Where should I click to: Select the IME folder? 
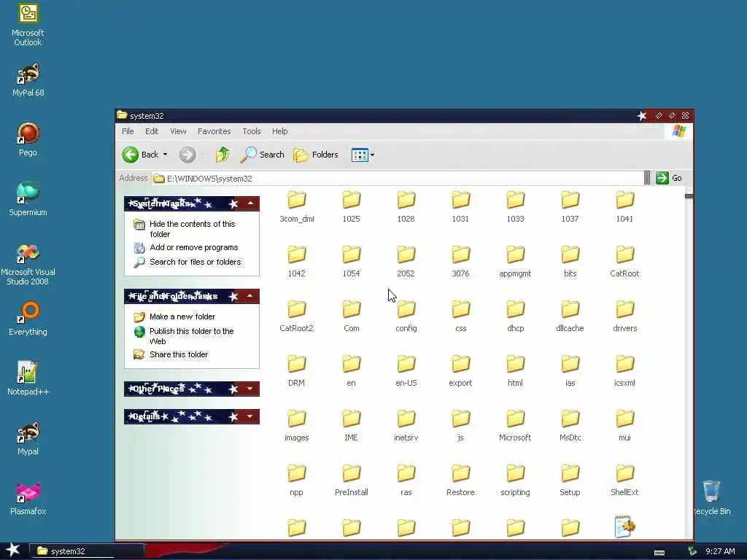[351, 426]
